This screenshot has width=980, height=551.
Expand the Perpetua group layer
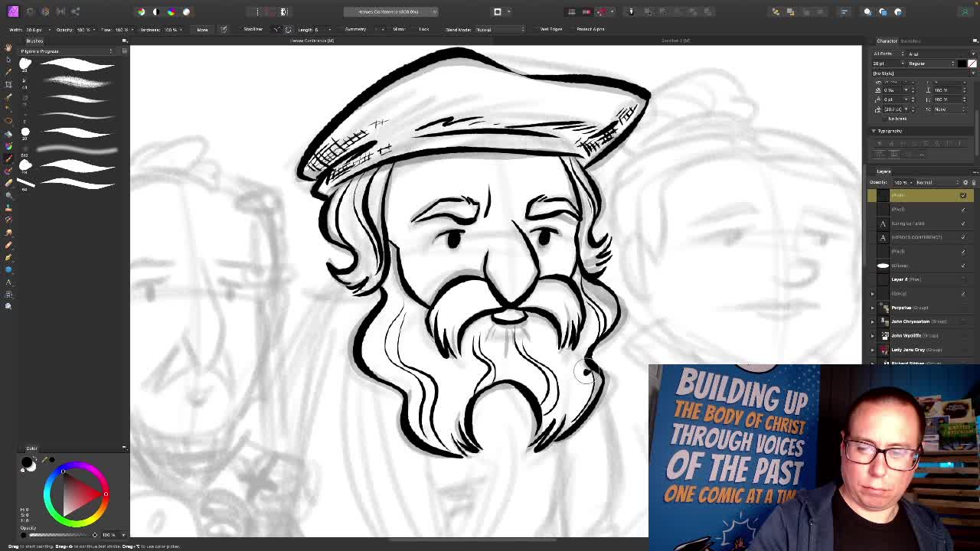tap(872, 308)
